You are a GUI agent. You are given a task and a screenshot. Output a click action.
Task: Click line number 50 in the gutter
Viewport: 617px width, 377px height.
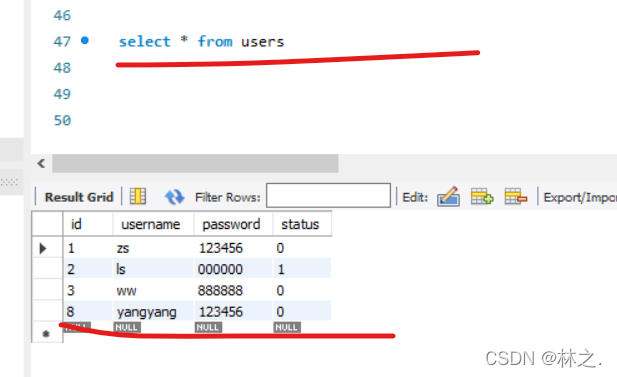[62, 120]
